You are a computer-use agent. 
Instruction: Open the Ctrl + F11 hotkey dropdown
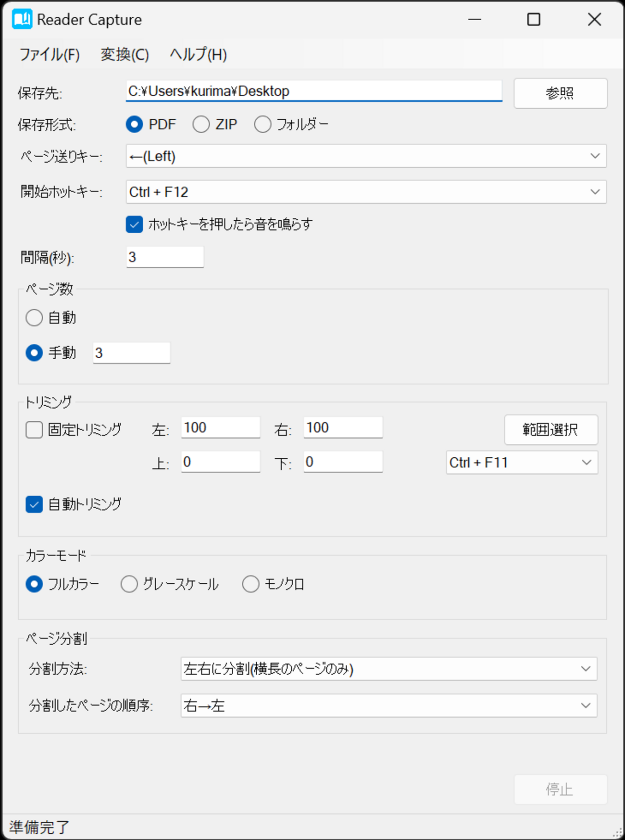[522, 463]
